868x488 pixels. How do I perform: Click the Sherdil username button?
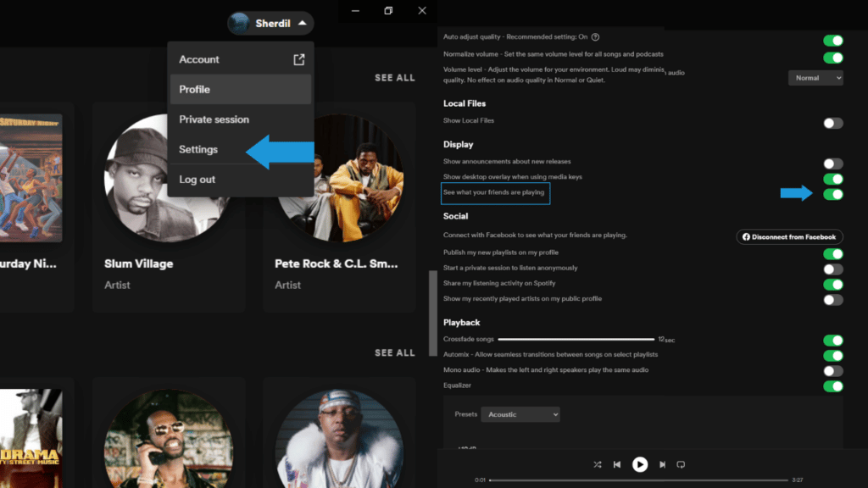(270, 23)
